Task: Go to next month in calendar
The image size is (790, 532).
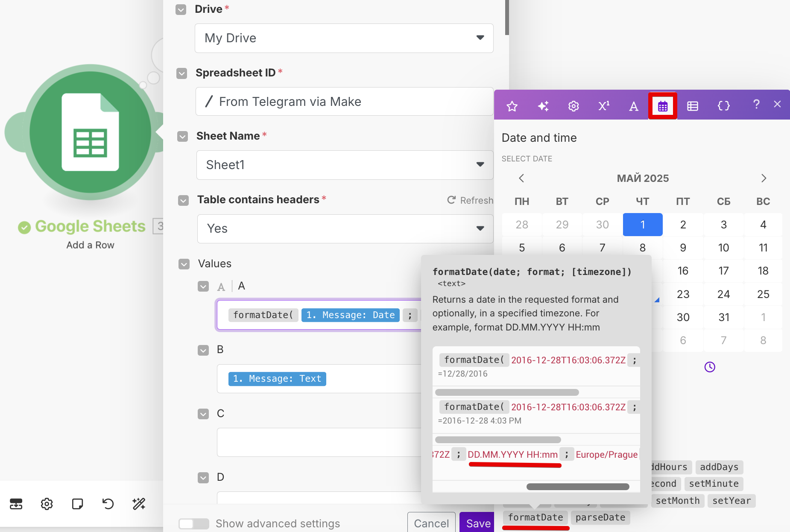Action: point(764,178)
